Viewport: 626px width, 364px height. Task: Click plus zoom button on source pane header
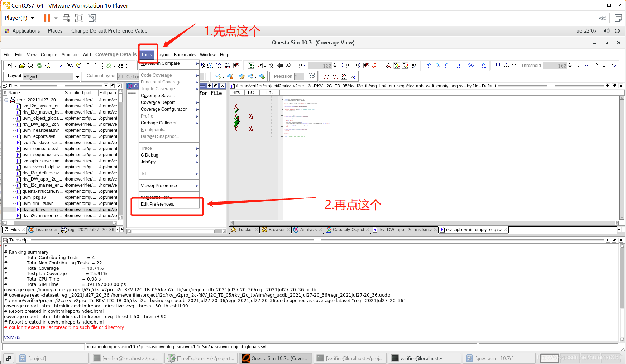click(x=608, y=86)
